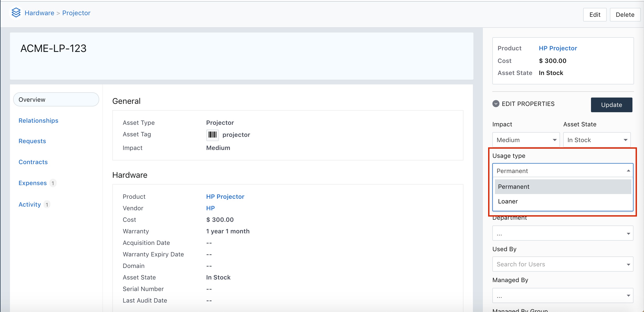This screenshot has height=312, width=644.
Task: Click the stacked layers logo icon
Action: click(16, 13)
